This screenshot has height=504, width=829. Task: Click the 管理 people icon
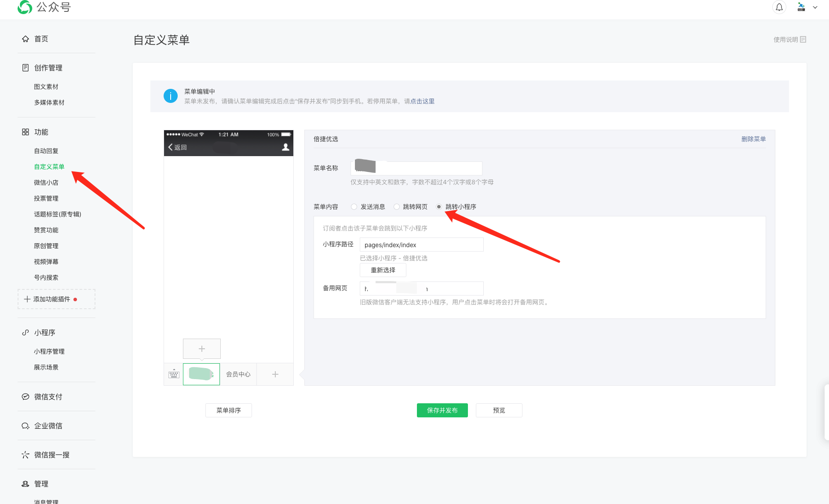[26, 484]
